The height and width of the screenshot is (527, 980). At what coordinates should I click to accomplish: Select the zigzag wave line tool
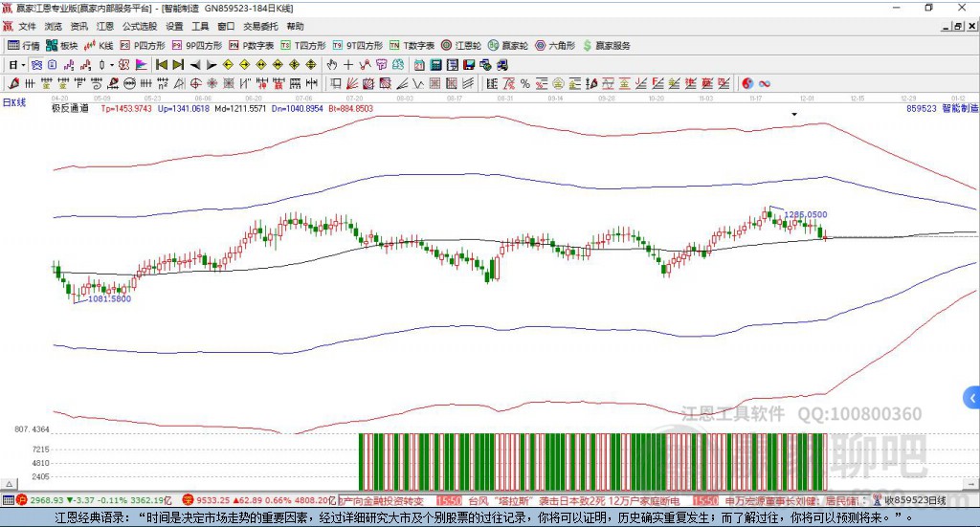tap(417, 83)
